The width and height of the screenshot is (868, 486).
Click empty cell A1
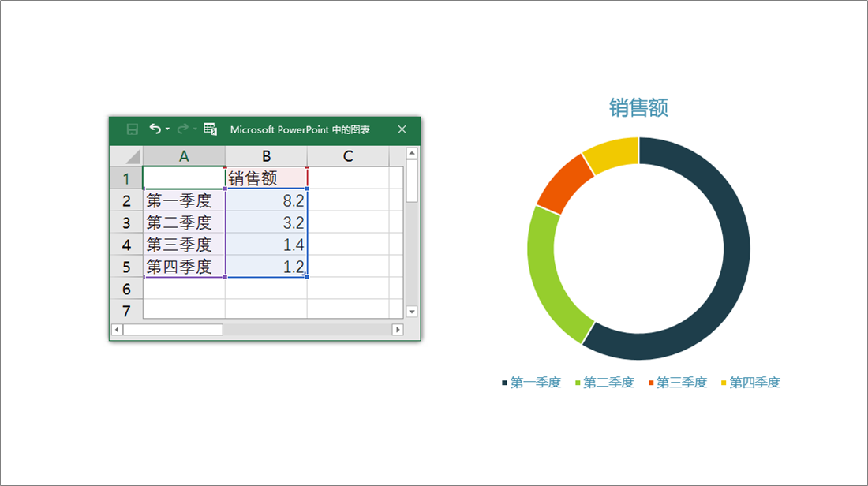coord(184,178)
